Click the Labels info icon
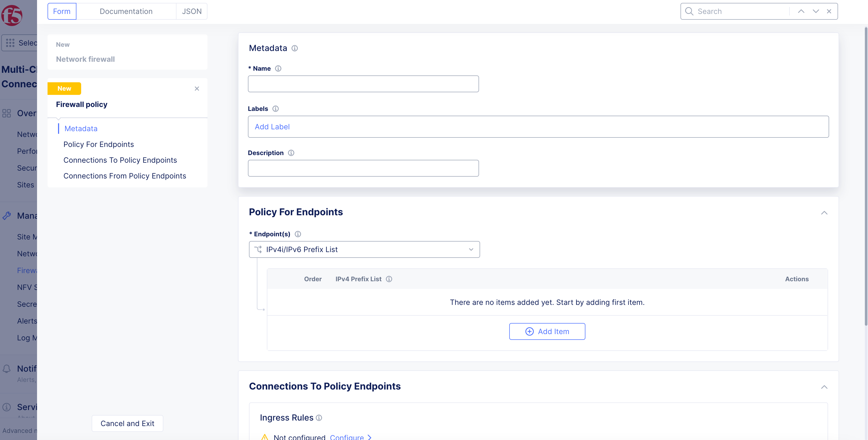The height and width of the screenshot is (440, 868). coord(275,109)
